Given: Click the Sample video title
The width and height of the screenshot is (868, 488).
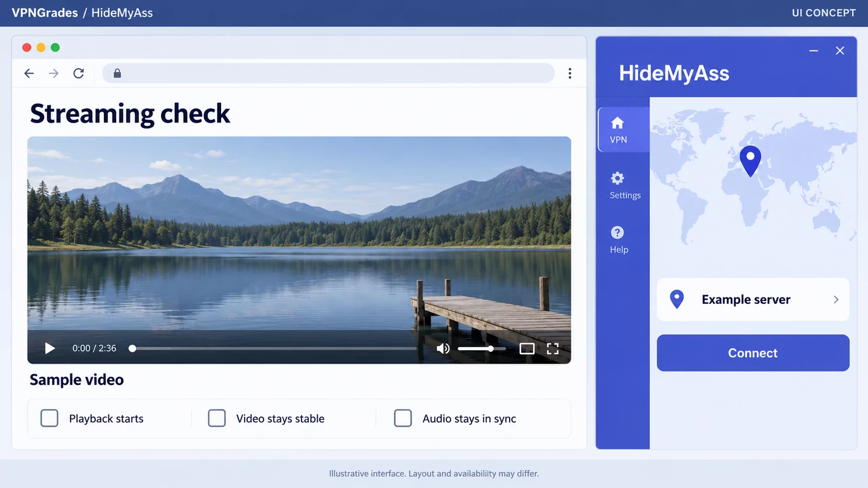Looking at the screenshot, I should tap(77, 379).
